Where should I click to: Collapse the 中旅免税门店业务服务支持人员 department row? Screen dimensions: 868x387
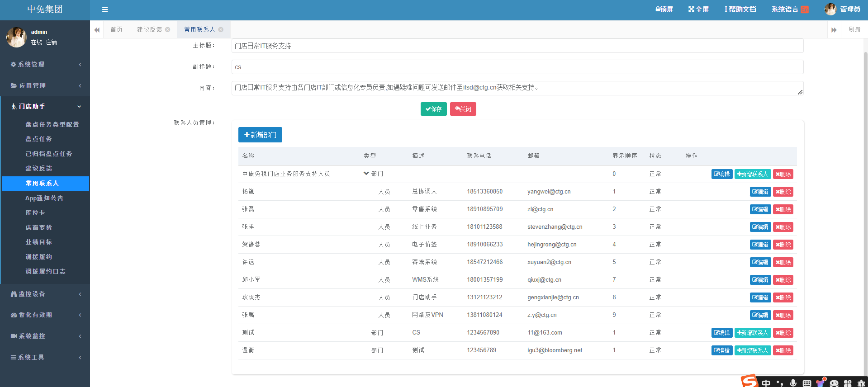click(x=366, y=174)
